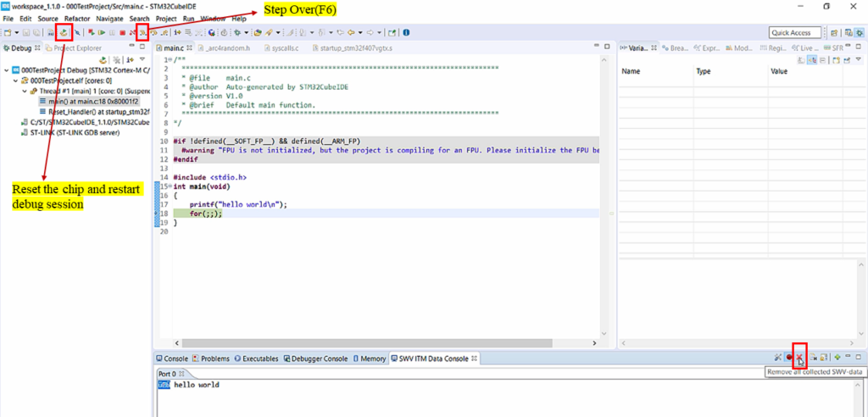The height and width of the screenshot is (417, 868).
Task: Collapse the header comment fold on line 1
Action: [170, 59]
